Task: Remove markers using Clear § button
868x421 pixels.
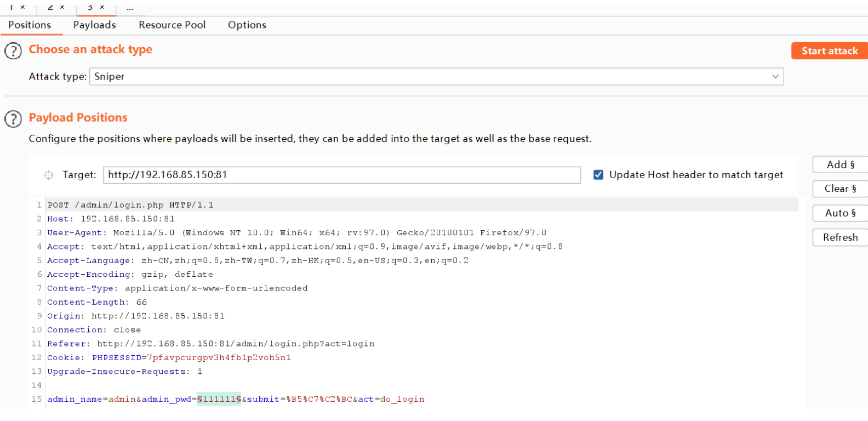Action: pos(840,189)
